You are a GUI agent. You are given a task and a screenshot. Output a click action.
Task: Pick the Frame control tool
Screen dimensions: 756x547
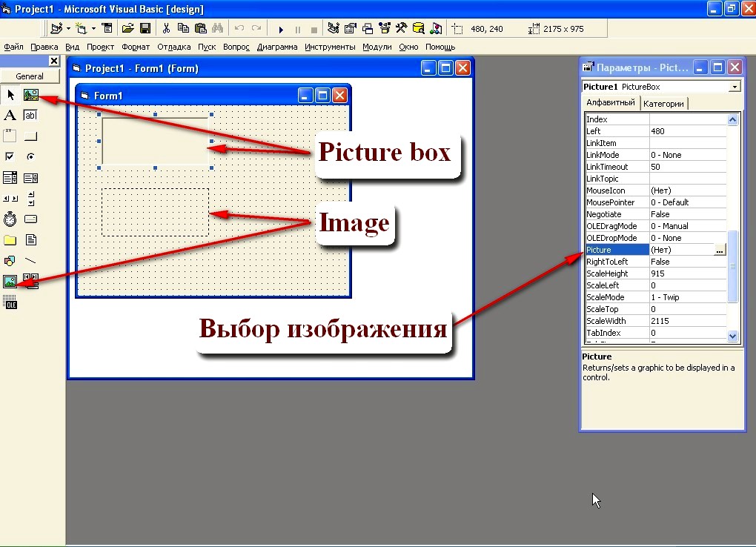point(10,136)
